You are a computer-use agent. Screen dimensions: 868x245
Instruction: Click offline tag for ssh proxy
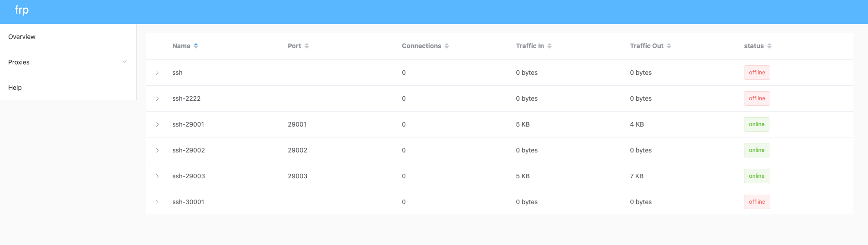click(x=757, y=73)
